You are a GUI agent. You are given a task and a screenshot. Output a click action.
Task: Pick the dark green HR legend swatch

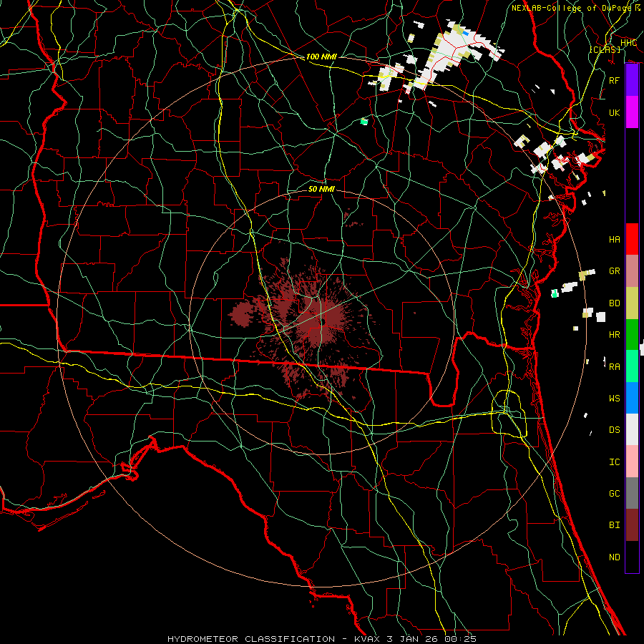[x=632, y=335]
